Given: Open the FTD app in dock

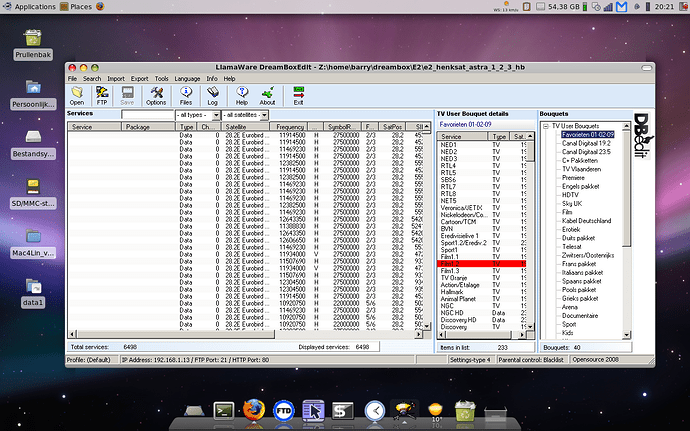Looking at the screenshot, I should coord(283,411).
